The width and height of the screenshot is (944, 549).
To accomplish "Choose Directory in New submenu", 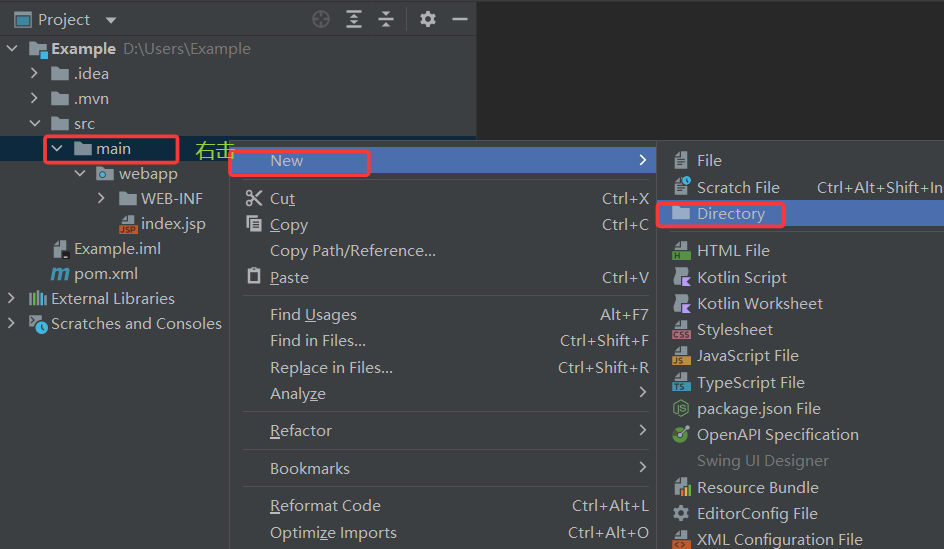I will 801,214.
